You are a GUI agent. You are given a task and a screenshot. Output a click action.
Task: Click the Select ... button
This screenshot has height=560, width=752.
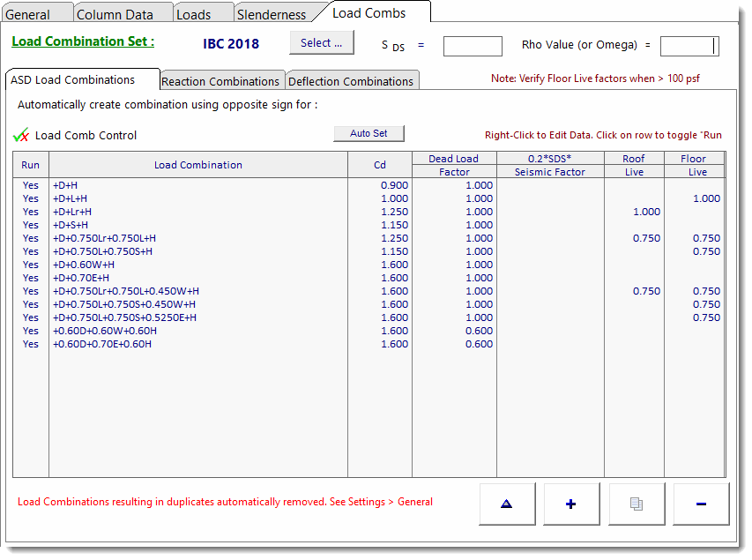[x=322, y=42]
